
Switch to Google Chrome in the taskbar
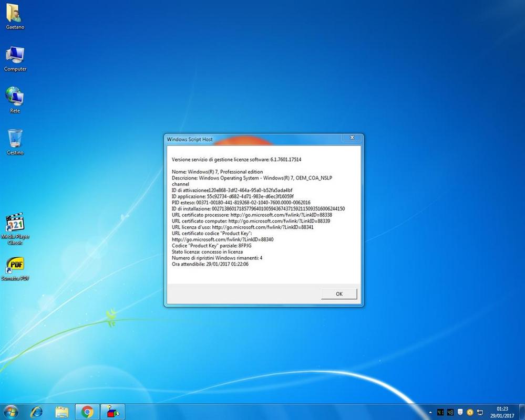click(x=87, y=412)
